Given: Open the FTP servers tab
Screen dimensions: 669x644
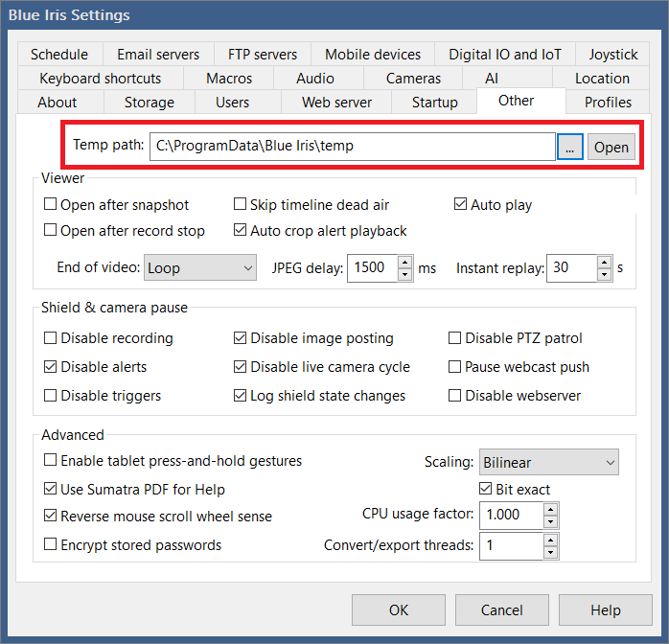Looking at the screenshot, I should tap(263, 55).
